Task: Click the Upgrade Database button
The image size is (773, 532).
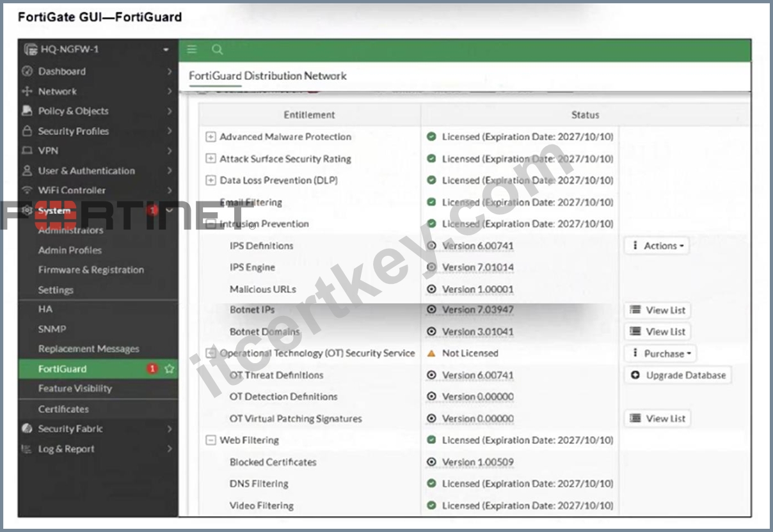Action: pyautogui.click(x=678, y=375)
